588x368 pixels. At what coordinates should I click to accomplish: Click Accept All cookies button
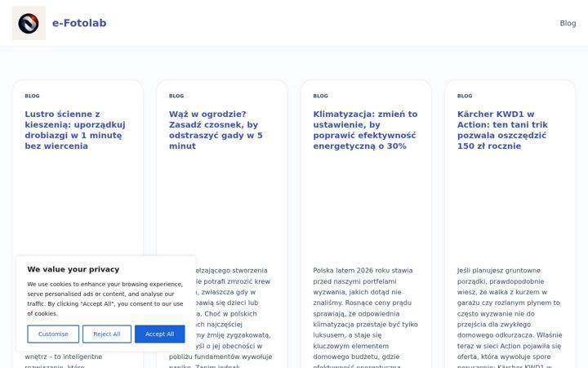click(160, 334)
